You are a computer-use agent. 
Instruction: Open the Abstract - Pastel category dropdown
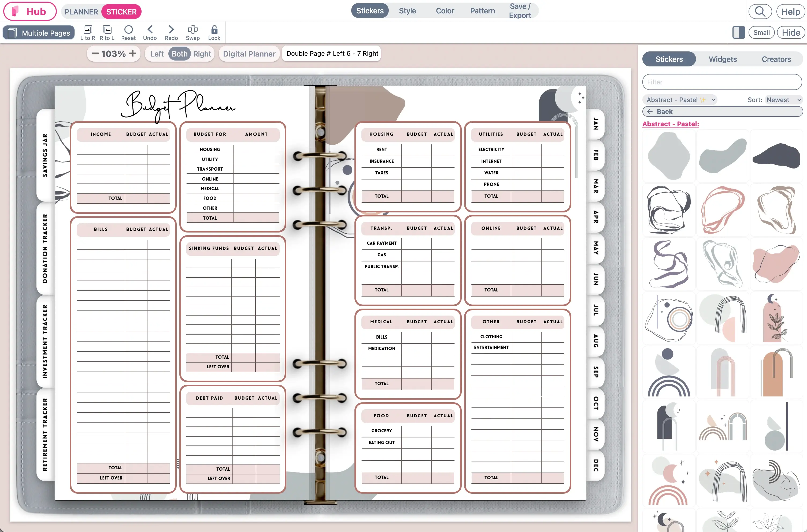coord(680,99)
